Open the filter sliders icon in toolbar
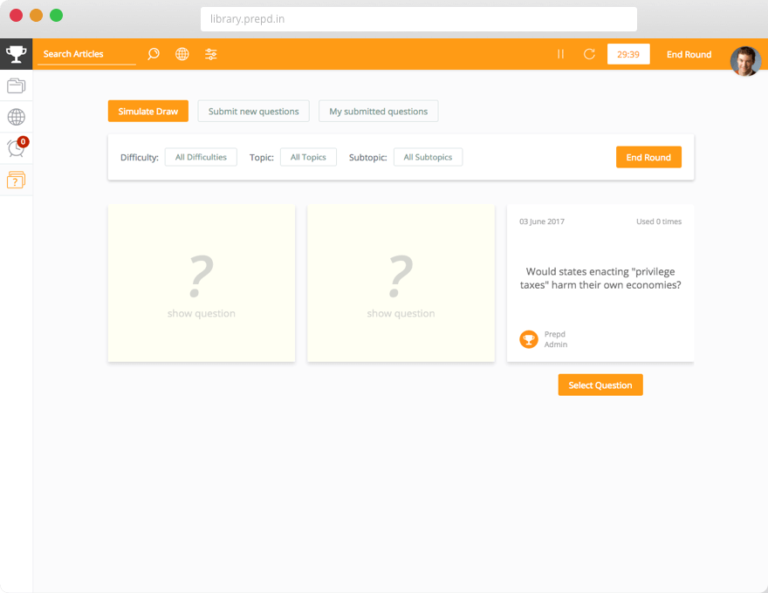 coord(211,54)
